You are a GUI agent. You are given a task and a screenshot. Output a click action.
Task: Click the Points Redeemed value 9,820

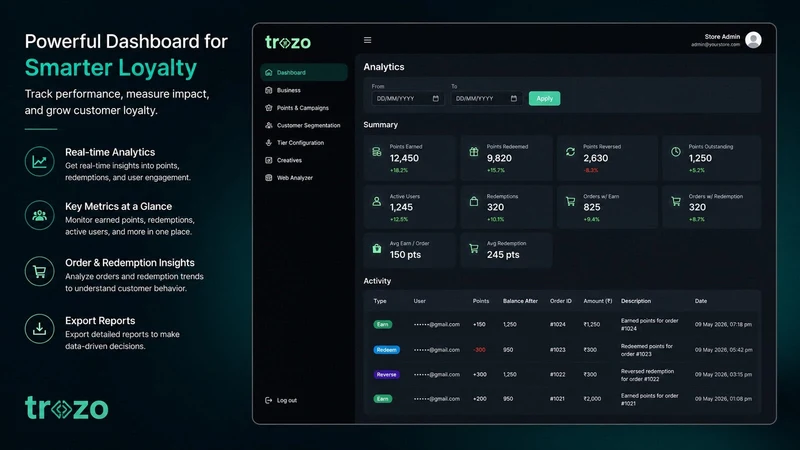click(499, 158)
